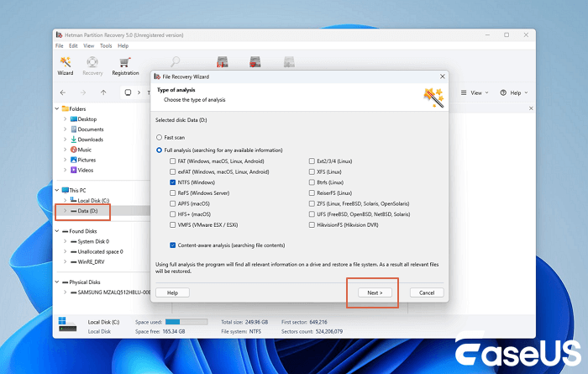Click the first red disk toolbar icon
This screenshot has height=374, width=588.
click(223, 62)
